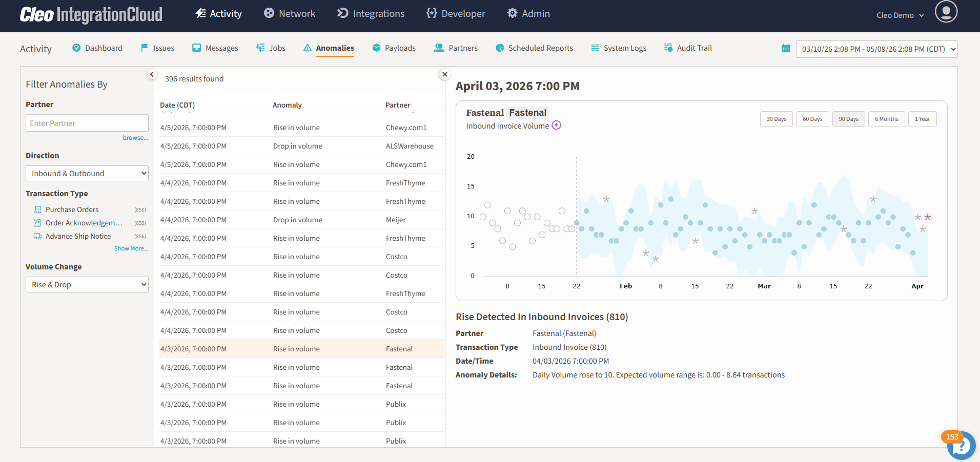Open the Direction dropdown Inbound & Outbound
This screenshot has width=980, height=462.
[x=87, y=174]
